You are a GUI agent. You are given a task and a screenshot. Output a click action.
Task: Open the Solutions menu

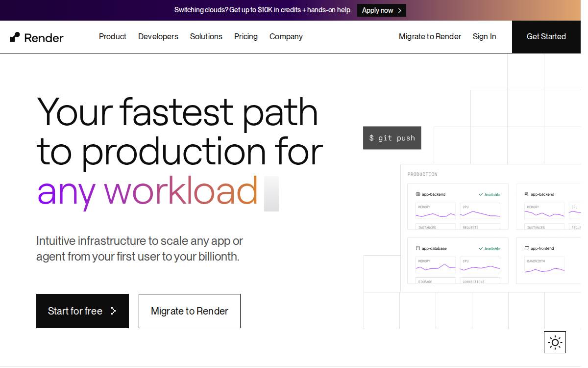pos(206,36)
